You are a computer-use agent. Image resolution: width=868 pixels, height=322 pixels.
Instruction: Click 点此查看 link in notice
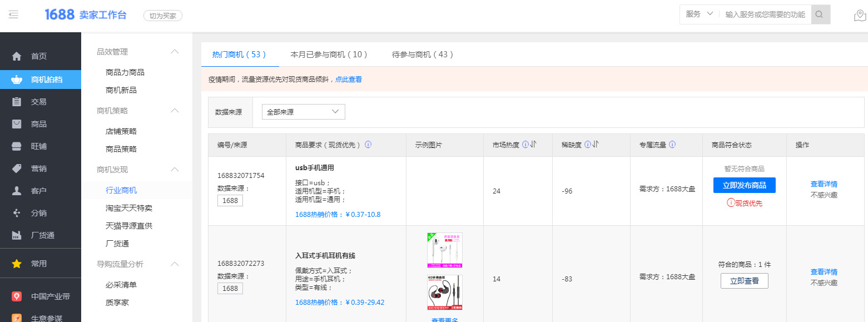tap(349, 80)
